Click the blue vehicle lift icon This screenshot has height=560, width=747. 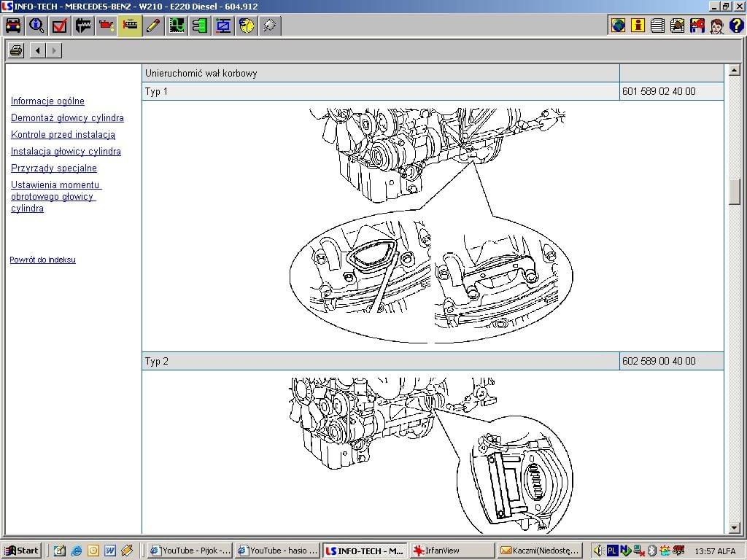coord(223,26)
